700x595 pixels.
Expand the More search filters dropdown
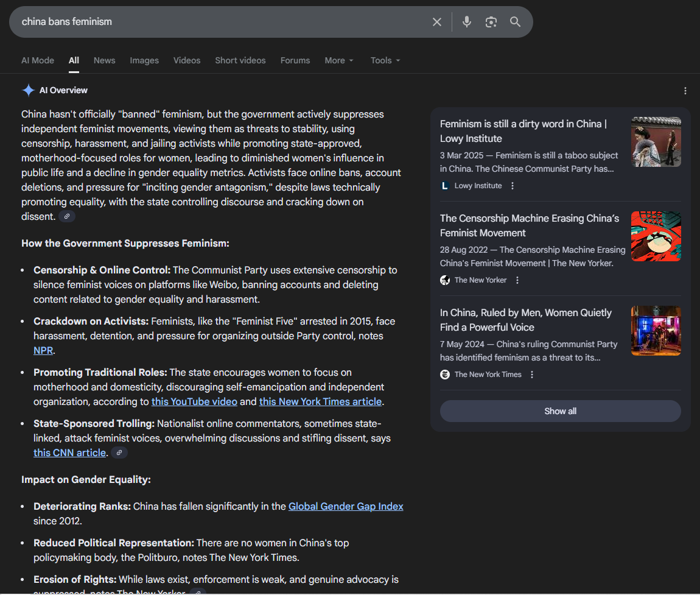coord(339,60)
